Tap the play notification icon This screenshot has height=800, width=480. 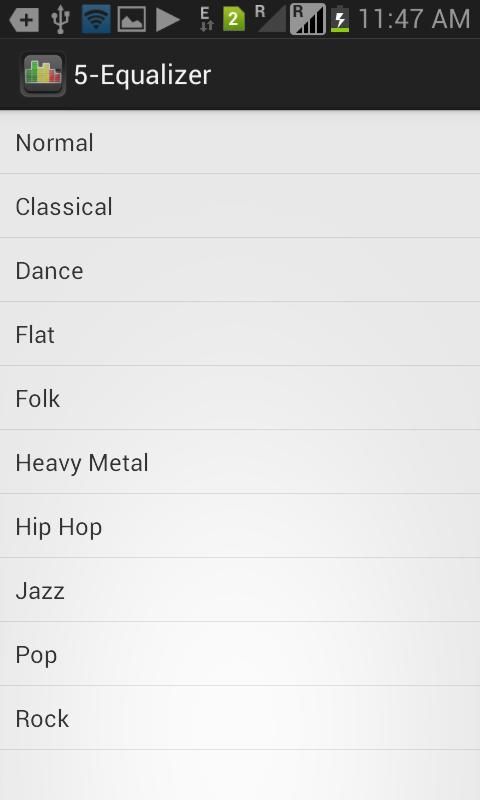coord(167,20)
